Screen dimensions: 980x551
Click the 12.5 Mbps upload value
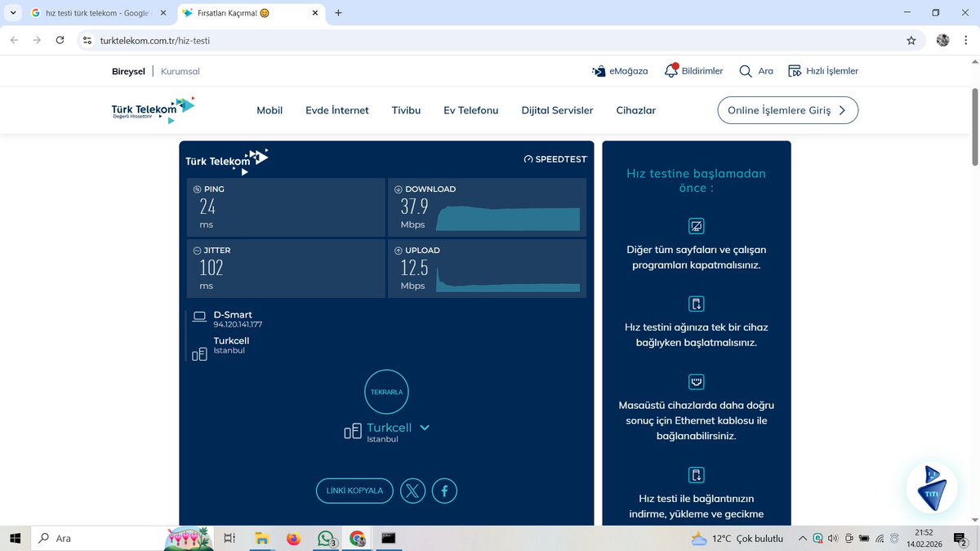tap(414, 268)
